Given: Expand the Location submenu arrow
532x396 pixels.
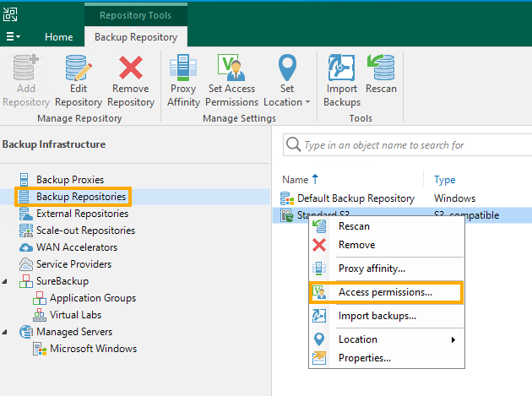Looking at the screenshot, I should [453, 339].
